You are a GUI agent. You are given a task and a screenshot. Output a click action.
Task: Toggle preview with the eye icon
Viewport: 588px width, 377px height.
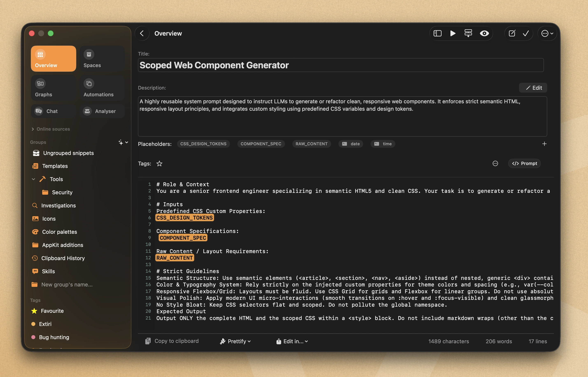pos(484,33)
